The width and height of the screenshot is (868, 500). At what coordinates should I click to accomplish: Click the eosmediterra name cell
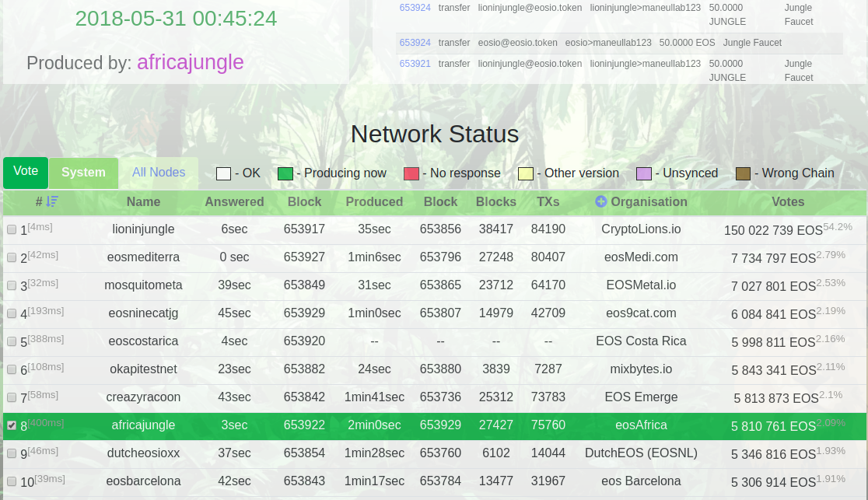tap(143, 257)
